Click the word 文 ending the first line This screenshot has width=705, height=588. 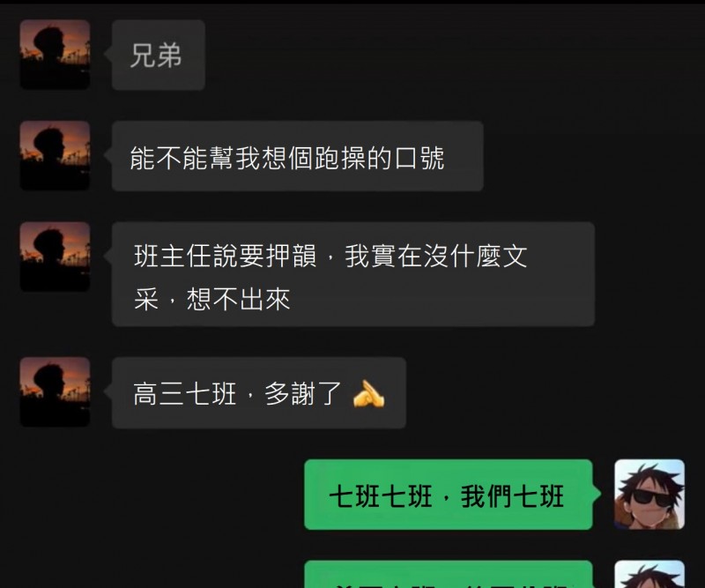coord(516,256)
